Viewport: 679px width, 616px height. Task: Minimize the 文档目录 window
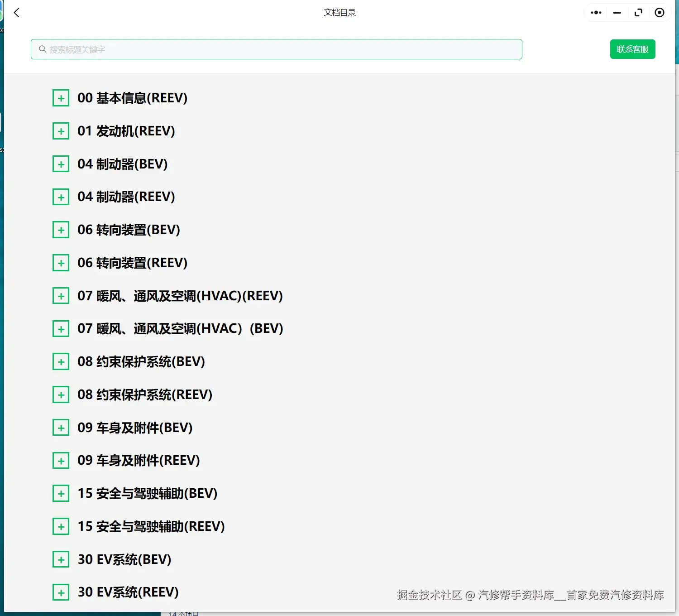point(617,13)
